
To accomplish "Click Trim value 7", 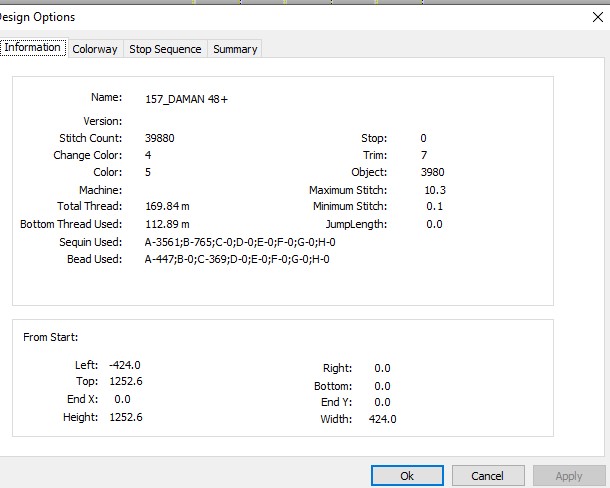I will pyautogui.click(x=424, y=155).
